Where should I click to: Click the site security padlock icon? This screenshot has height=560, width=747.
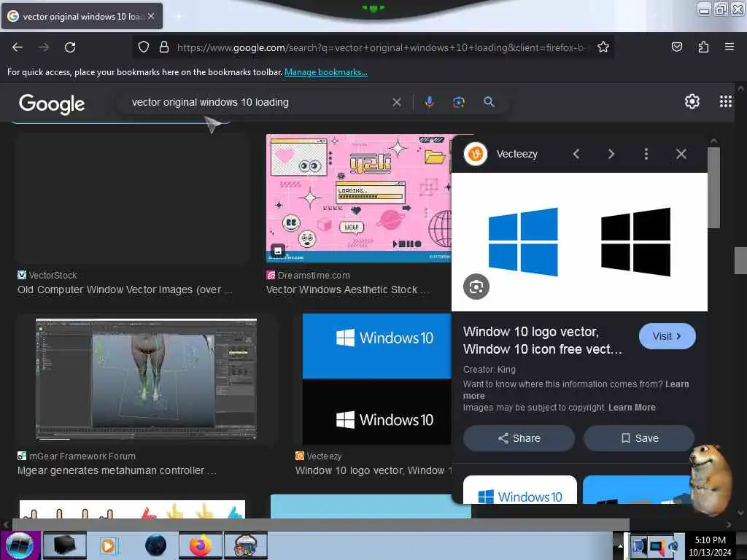(164, 47)
